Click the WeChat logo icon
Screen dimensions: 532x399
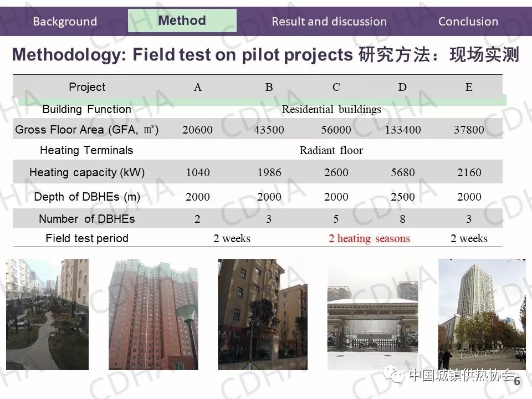(x=395, y=376)
